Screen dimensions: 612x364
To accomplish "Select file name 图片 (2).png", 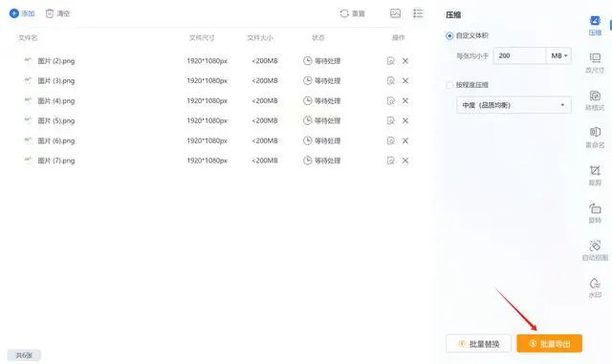I will pos(56,61).
